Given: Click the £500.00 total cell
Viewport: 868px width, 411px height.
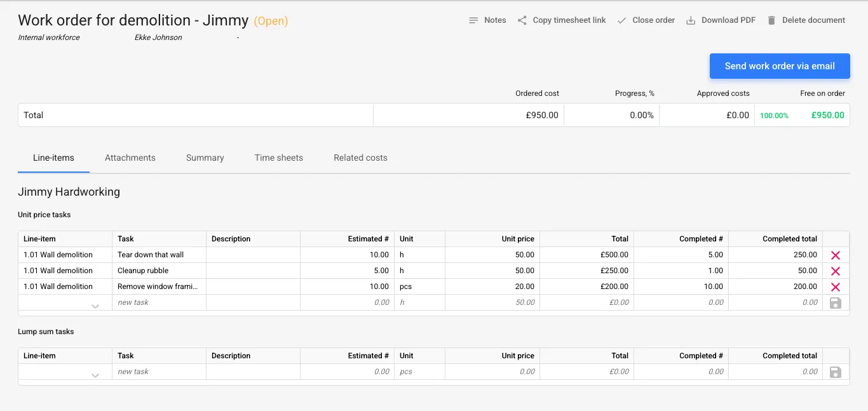Looking at the screenshot, I should point(587,255).
